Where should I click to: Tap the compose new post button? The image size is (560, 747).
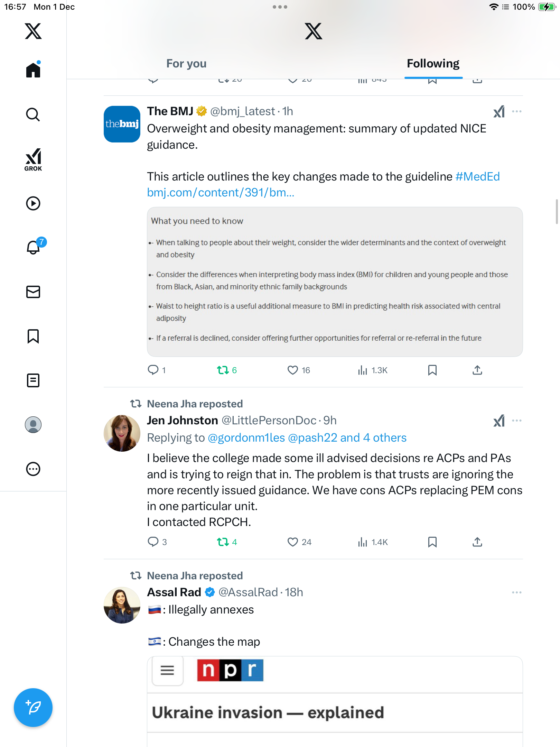click(x=33, y=707)
